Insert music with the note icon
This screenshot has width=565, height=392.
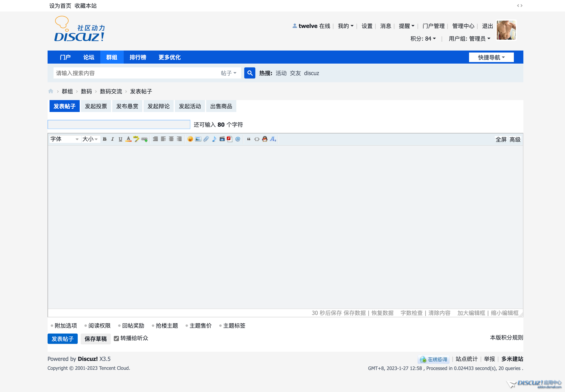214,139
